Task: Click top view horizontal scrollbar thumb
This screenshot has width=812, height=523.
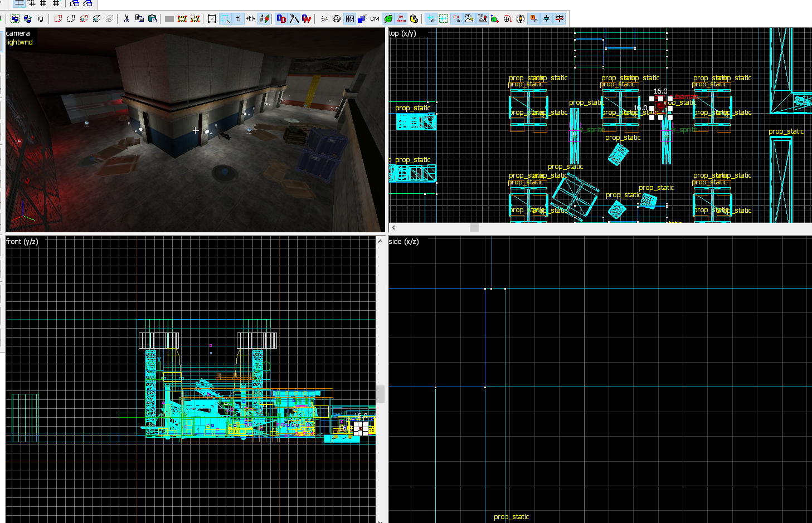Action: click(x=475, y=227)
